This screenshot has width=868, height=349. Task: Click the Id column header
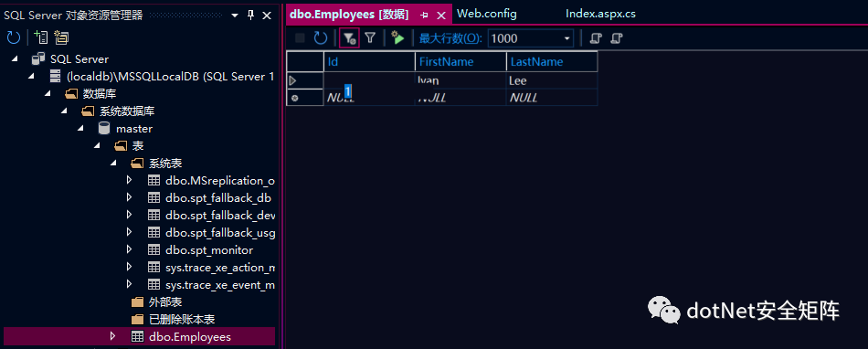[369, 61]
